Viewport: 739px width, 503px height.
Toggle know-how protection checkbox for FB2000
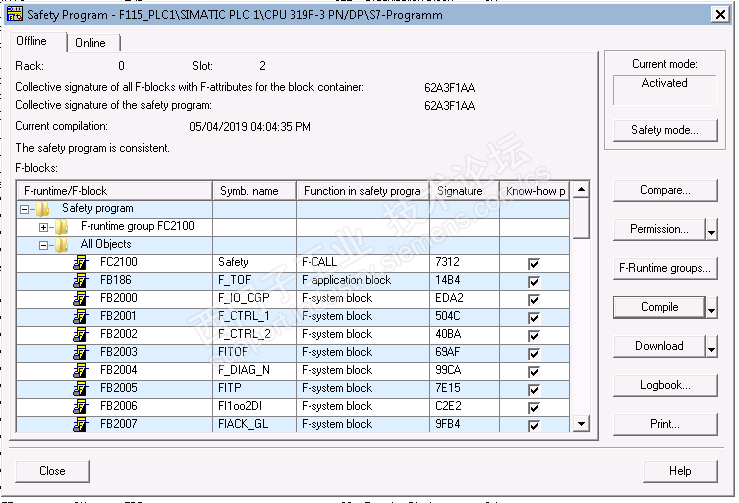click(x=534, y=299)
